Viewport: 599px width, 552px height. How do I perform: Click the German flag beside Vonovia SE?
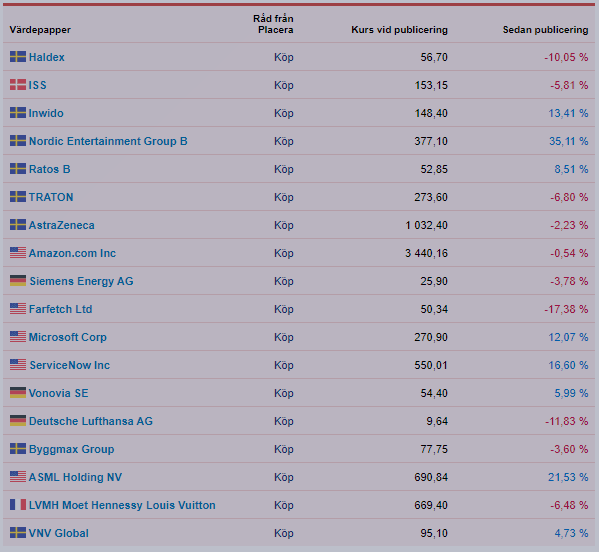tap(18, 393)
